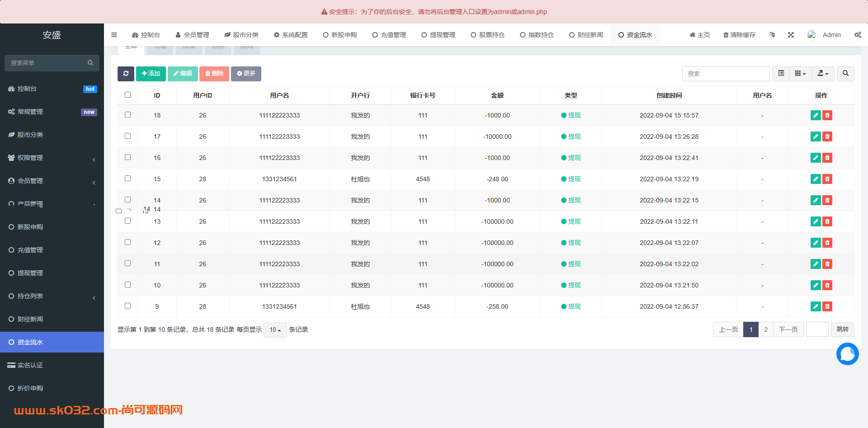The width and height of the screenshot is (868, 428).
Task: Switch to 财经新闻 top tab
Action: (586, 35)
